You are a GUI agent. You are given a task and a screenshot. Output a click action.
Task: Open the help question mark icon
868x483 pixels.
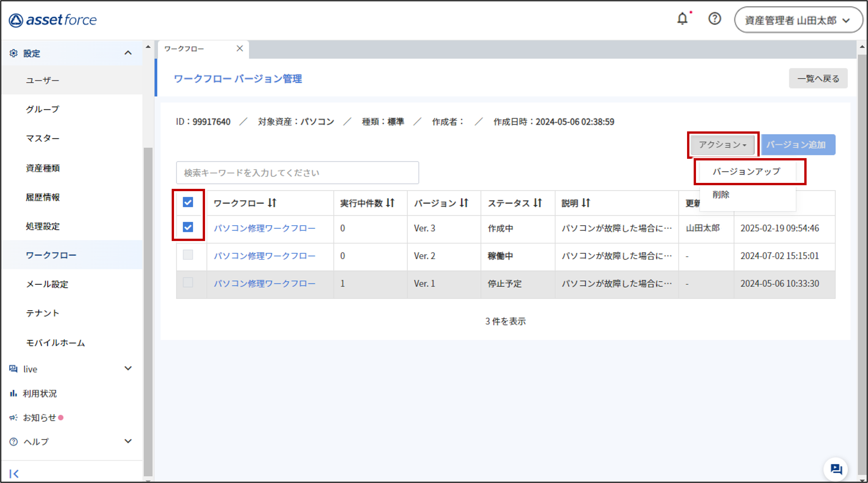714,18
